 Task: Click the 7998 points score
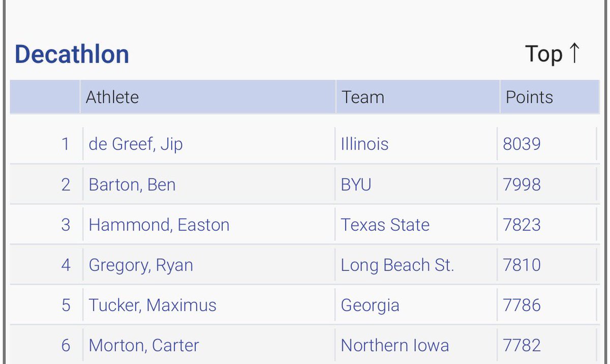[x=522, y=184]
